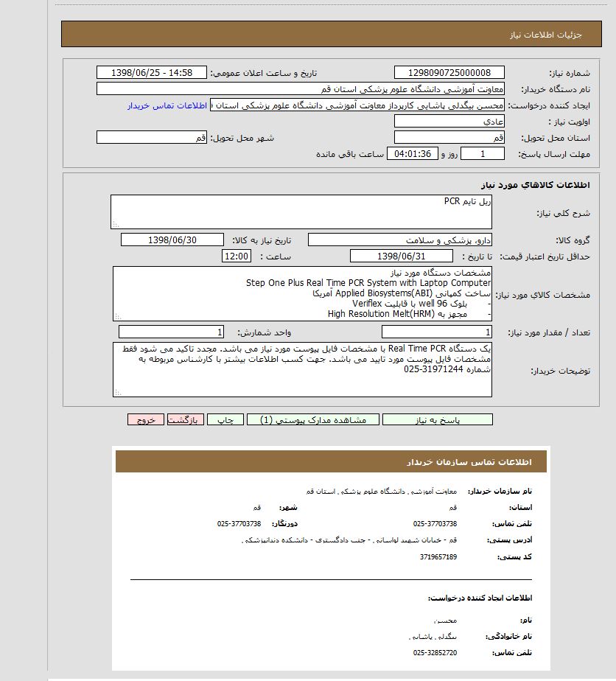Click inside the توضیحات خریدار text area

point(302,369)
